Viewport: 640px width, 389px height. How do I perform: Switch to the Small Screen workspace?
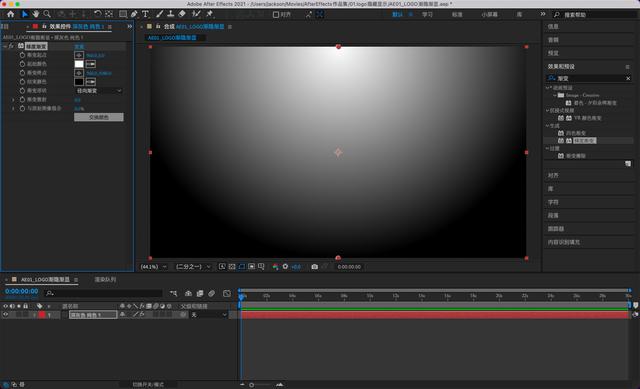click(489, 15)
